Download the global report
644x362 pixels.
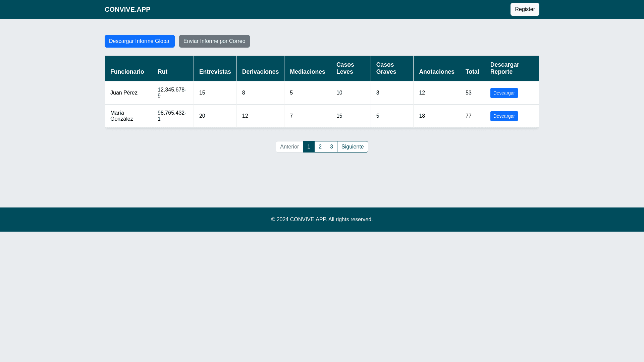(140, 41)
